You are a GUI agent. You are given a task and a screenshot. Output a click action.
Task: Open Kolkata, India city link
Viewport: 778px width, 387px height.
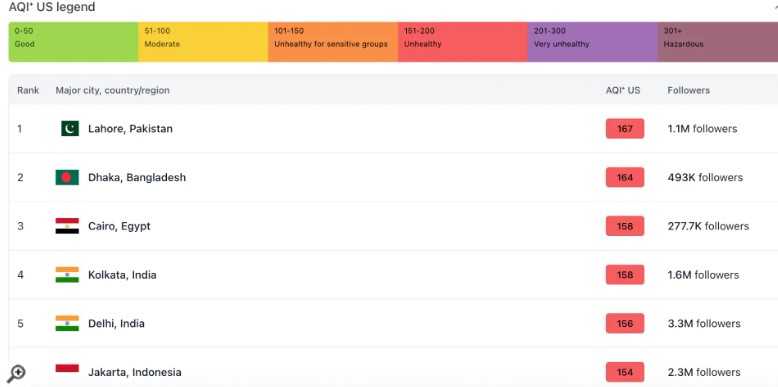pyautogui.click(x=122, y=274)
